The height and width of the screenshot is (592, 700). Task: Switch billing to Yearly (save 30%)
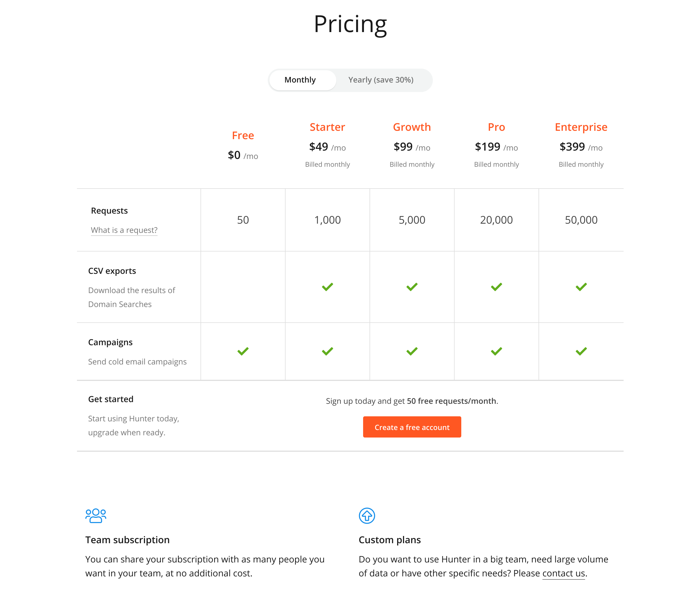pos(380,80)
